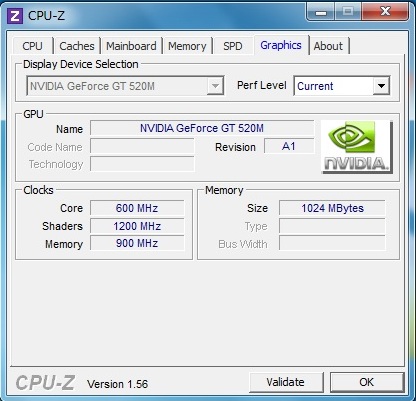Go to the Mainboard tab
416x401 pixels.
click(x=131, y=46)
